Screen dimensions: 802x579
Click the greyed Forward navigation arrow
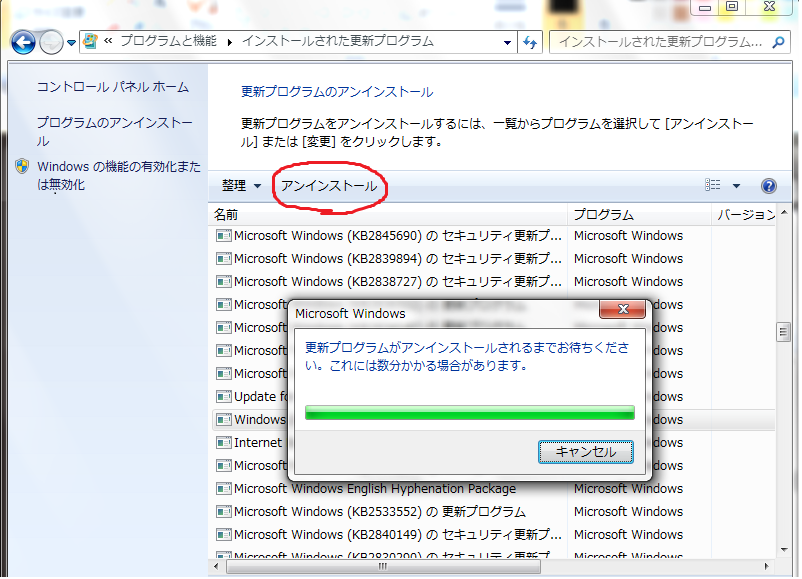[x=51, y=42]
